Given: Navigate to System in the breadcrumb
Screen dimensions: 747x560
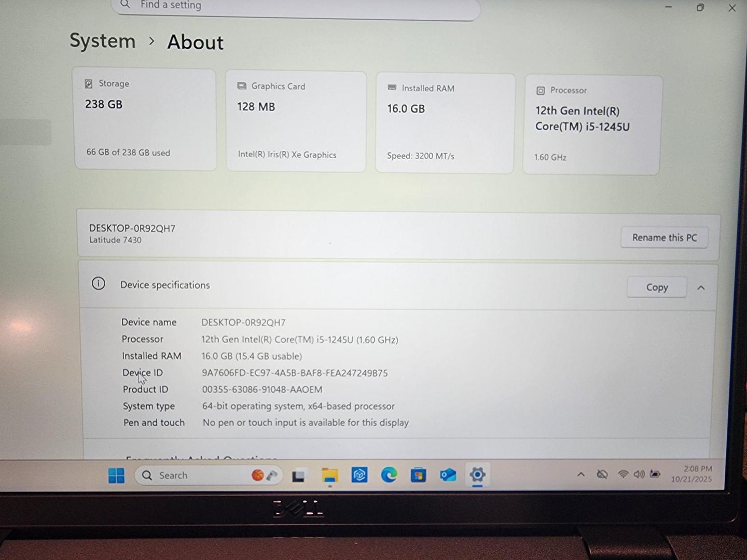Looking at the screenshot, I should (x=103, y=41).
